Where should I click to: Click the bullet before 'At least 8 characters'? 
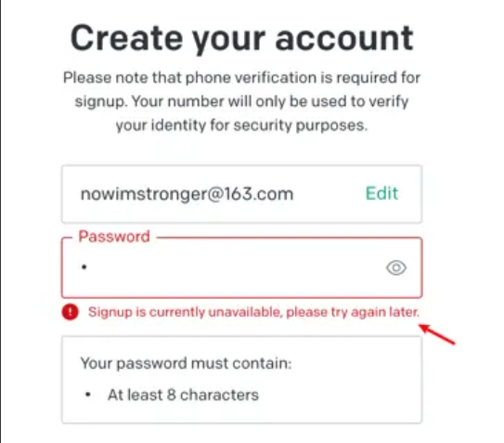click(88, 395)
